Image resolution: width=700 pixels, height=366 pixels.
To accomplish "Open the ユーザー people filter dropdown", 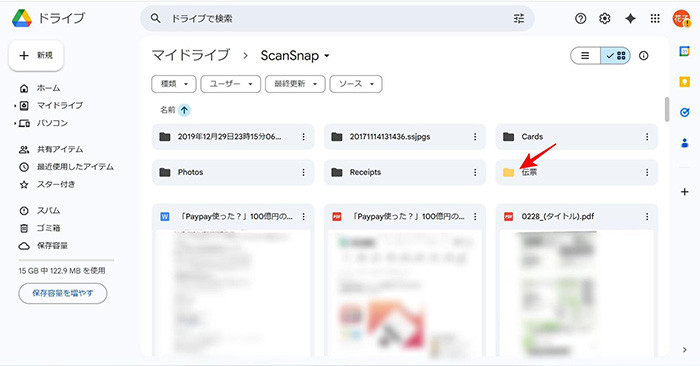I will [x=230, y=84].
